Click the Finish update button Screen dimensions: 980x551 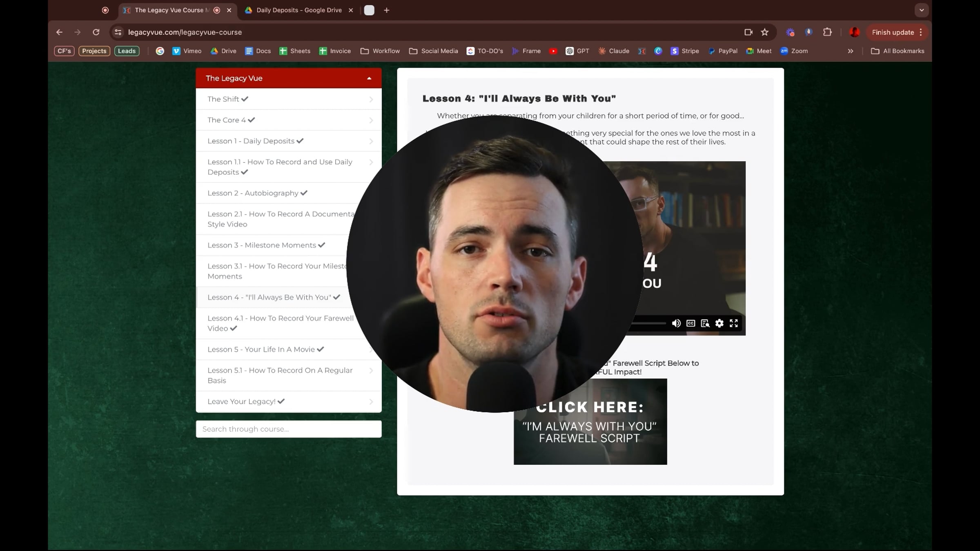pyautogui.click(x=893, y=32)
